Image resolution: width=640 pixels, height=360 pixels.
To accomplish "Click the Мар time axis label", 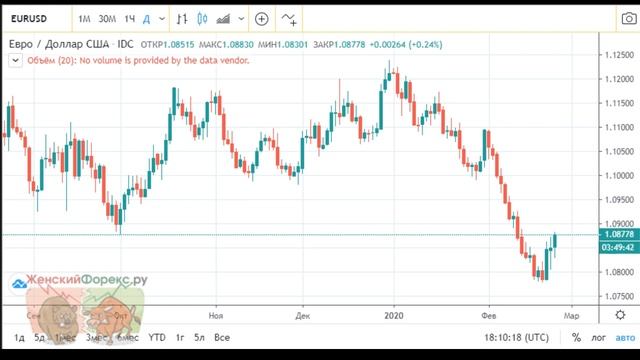I will 571,316.
